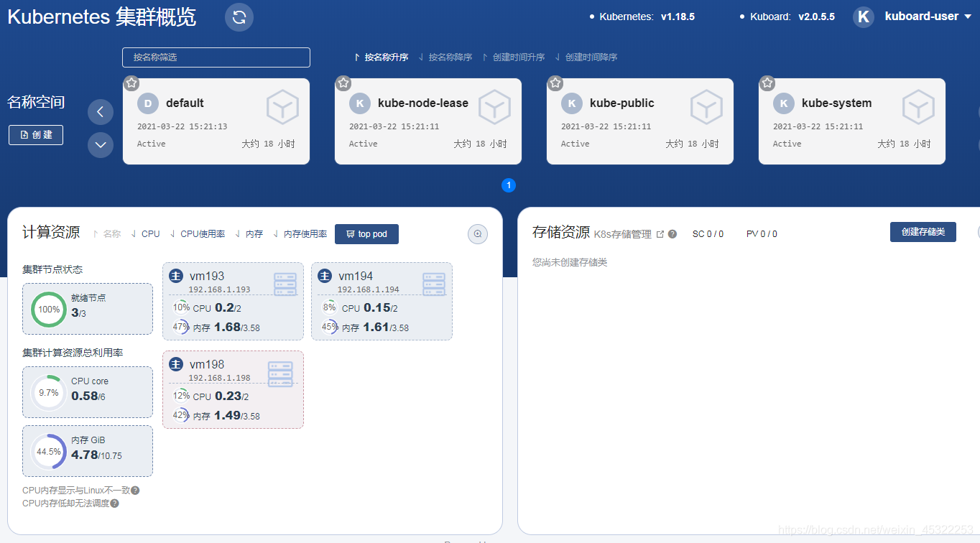Open kube-node-lease namespace by its name
This screenshot has height=543, width=980.
[423, 103]
